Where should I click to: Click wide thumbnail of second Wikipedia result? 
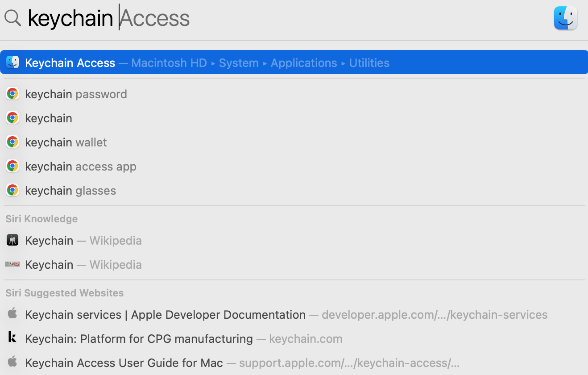click(x=12, y=264)
